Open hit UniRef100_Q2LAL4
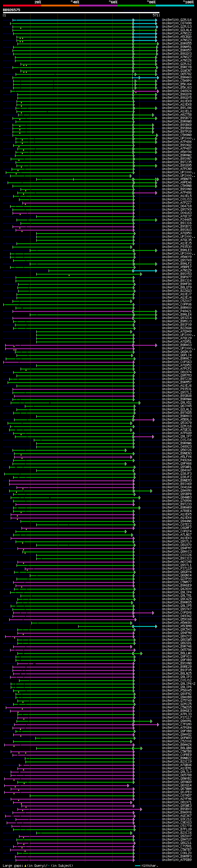 (x=177, y=30)
